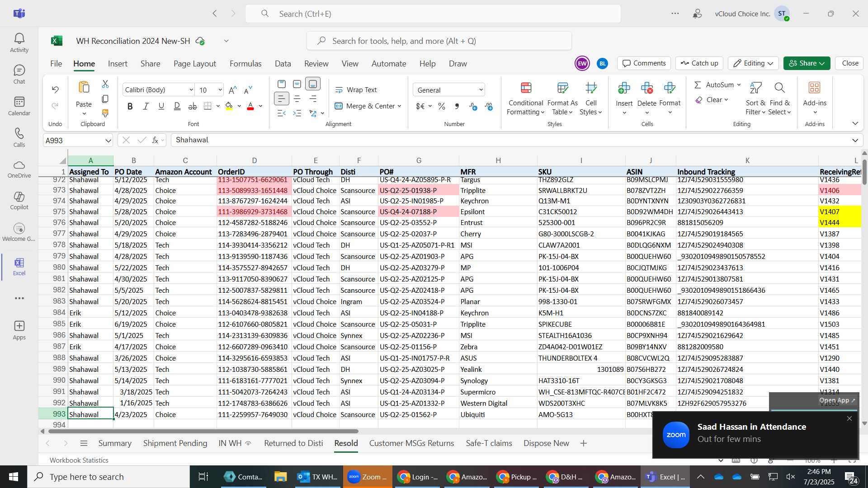The width and height of the screenshot is (868, 488).
Task: Open the Name Box dropdown at A993
Action: coord(108,141)
